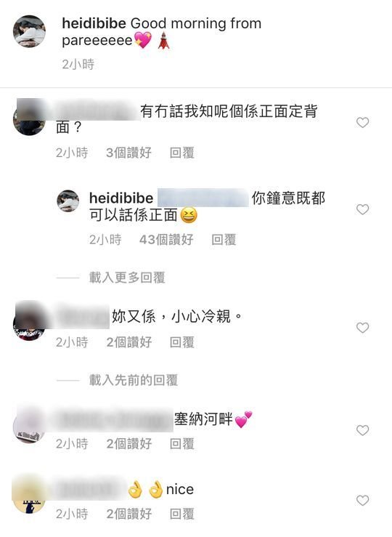Open heidibibe's profile picture at the top
This screenshot has height=537, width=392.
29,31
